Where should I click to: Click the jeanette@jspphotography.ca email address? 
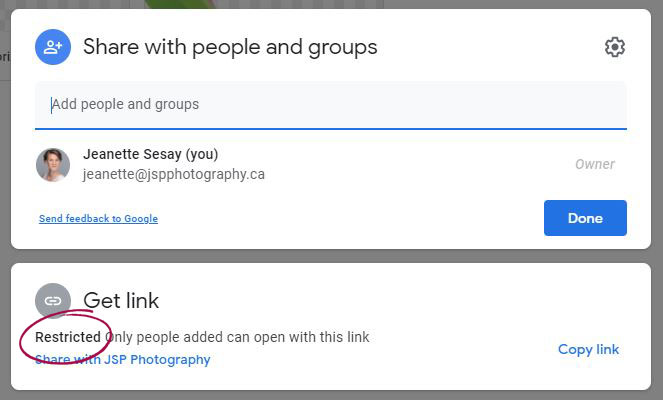point(174,174)
